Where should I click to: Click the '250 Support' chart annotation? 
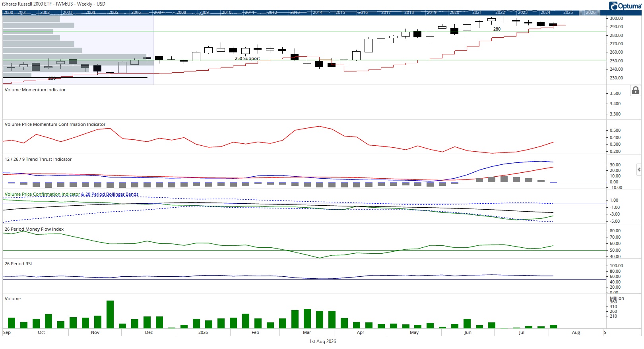coord(247,58)
